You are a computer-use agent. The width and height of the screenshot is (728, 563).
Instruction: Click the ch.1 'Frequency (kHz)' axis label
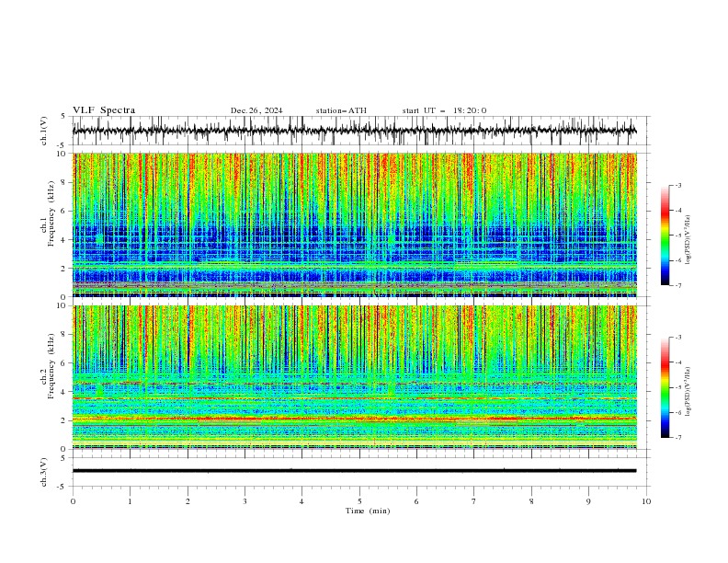coord(51,214)
